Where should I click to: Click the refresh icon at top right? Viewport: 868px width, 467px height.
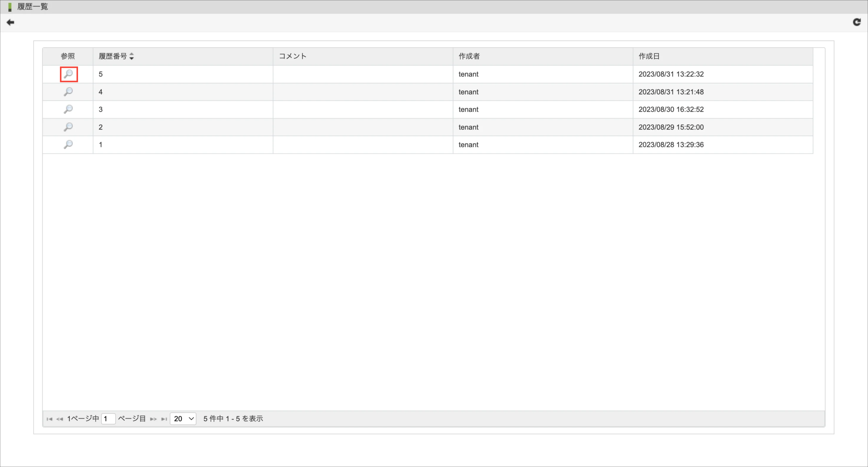click(x=856, y=22)
